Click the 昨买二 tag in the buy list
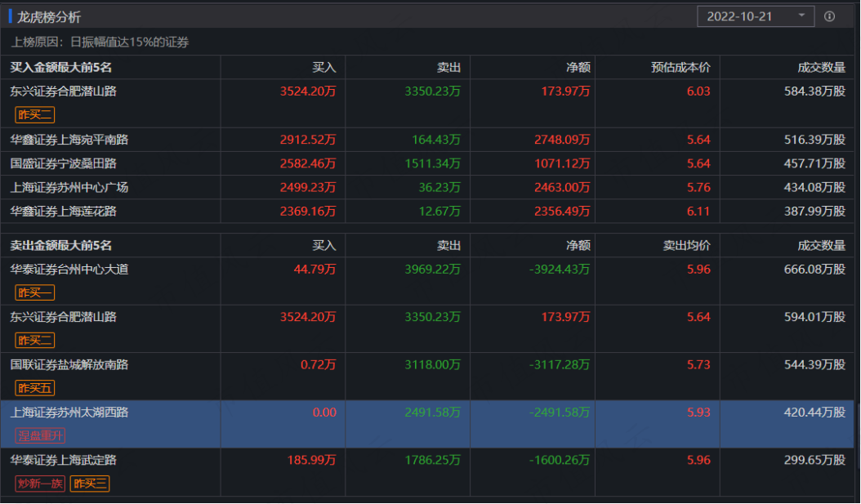Viewport: 861px width, 504px height. coord(34,114)
